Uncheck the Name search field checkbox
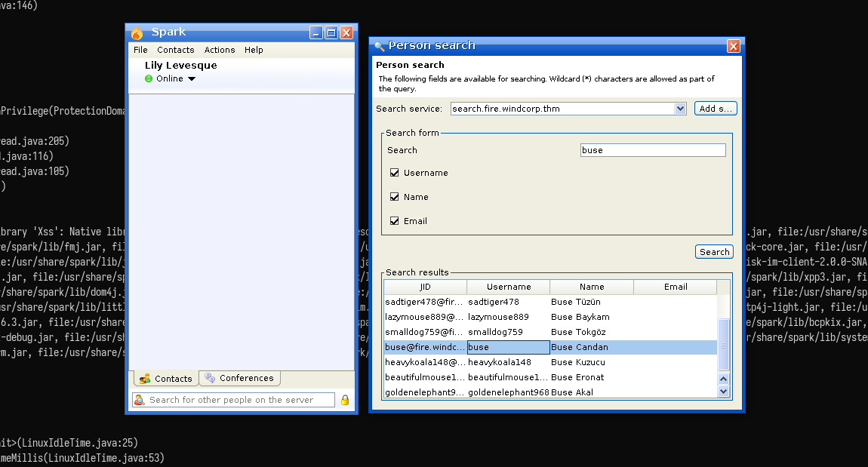The image size is (868, 467). click(394, 197)
